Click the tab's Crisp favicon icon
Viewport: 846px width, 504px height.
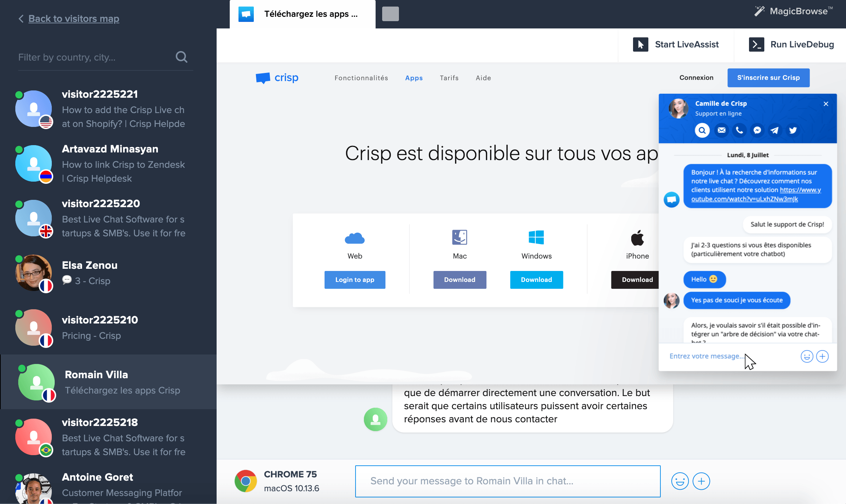[246, 14]
